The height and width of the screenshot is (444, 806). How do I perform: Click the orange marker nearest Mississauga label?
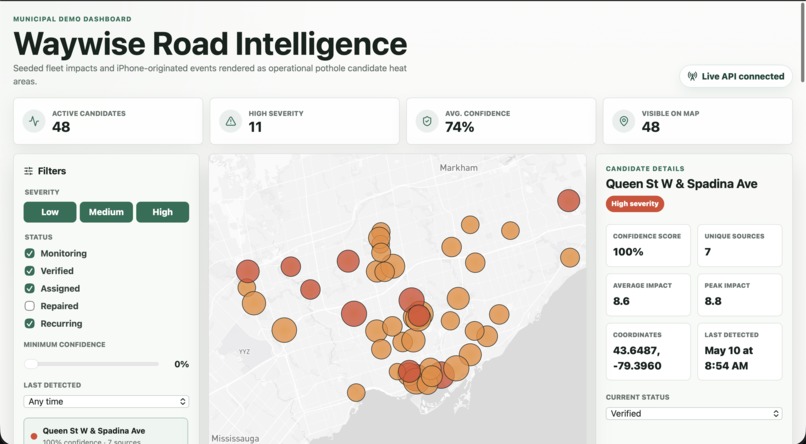tap(356, 393)
